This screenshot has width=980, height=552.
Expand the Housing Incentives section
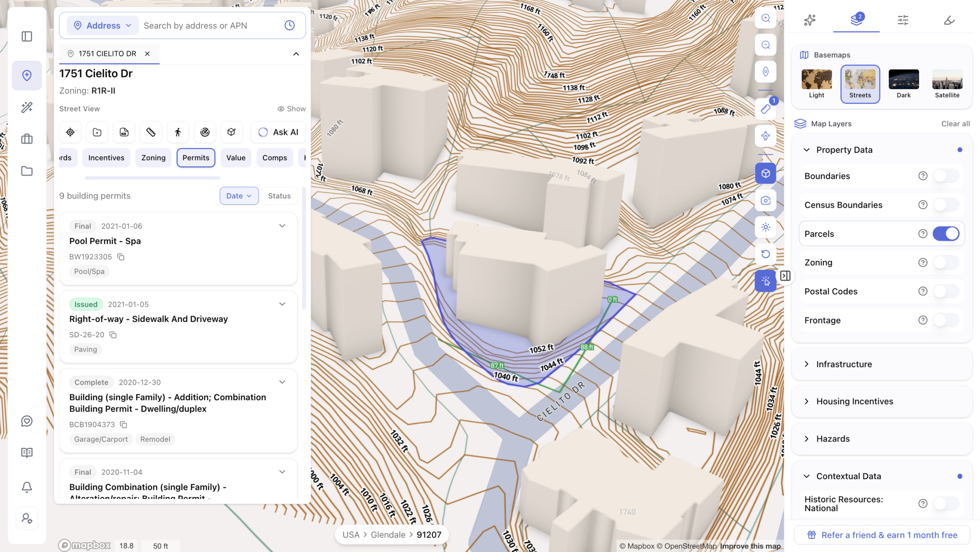click(807, 401)
